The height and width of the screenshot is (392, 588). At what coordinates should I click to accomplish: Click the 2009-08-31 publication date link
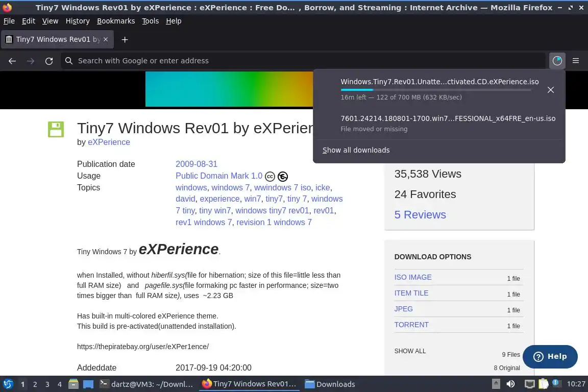(x=197, y=164)
